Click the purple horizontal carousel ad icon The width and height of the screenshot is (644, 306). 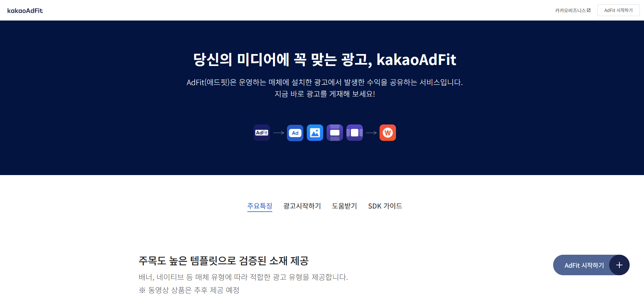click(x=355, y=133)
